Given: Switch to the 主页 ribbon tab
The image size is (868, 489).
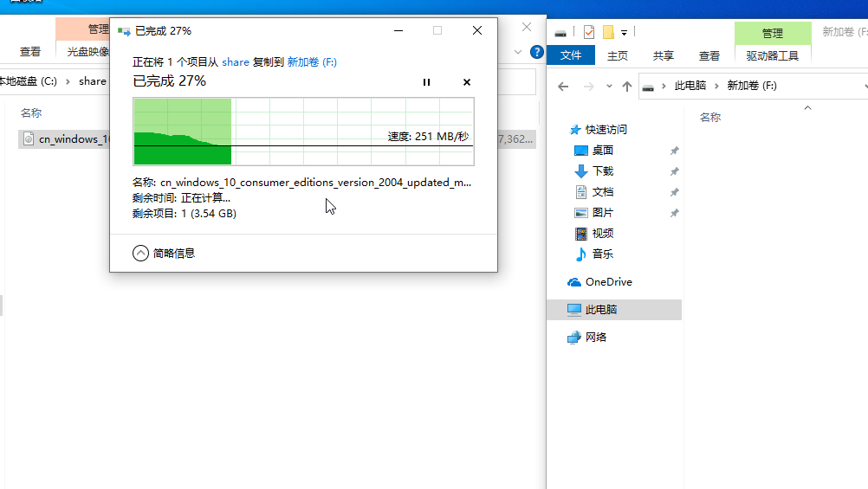Looking at the screenshot, I should click(x=618, y=55).
